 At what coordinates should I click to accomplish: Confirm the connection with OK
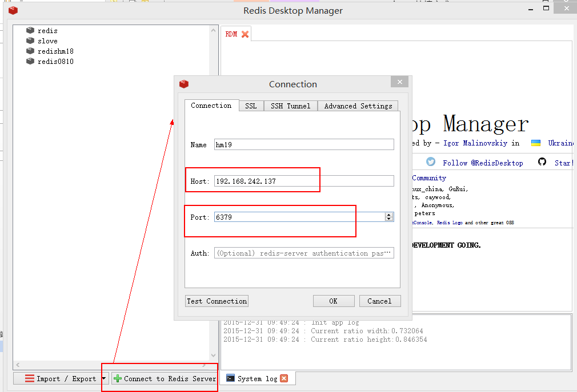click(x=334, y=301)
